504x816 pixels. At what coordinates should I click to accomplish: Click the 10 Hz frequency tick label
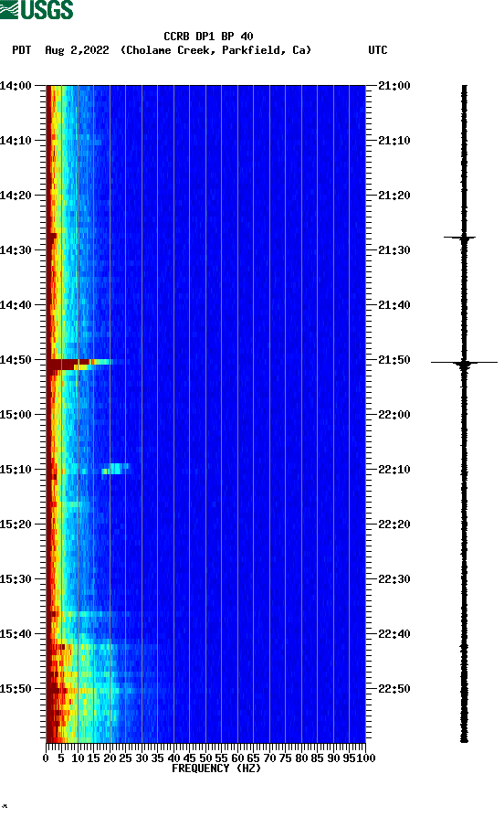[78, 758]
